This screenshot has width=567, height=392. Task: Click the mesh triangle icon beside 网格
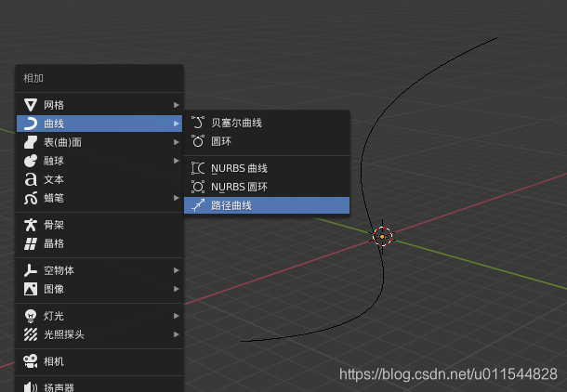click(31, 105)
